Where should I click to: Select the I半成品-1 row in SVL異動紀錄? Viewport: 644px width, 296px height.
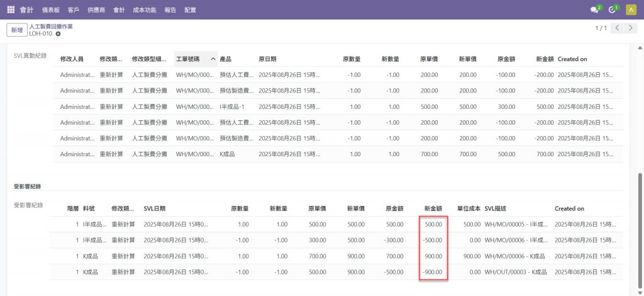(x=338, y=106)
